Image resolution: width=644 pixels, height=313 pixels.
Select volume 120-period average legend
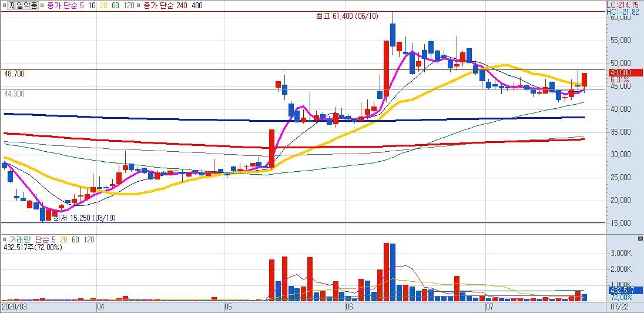click(x=89, y=239)
